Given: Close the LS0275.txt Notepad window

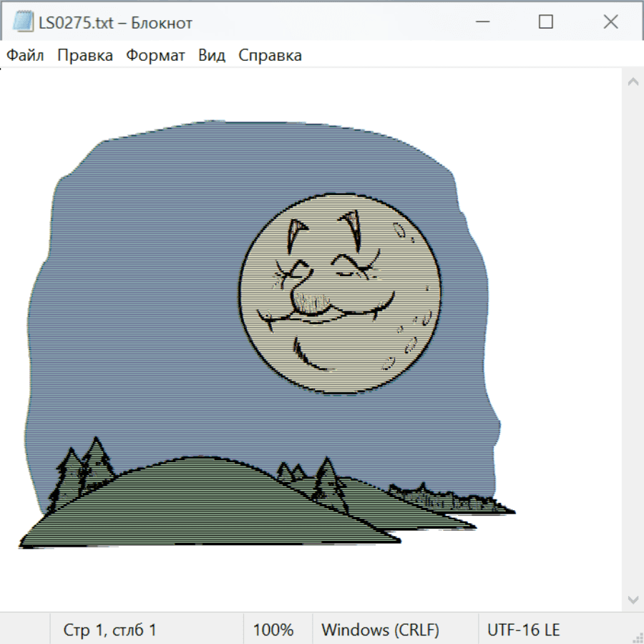Looking at the screenshot, I should [610, 22].
